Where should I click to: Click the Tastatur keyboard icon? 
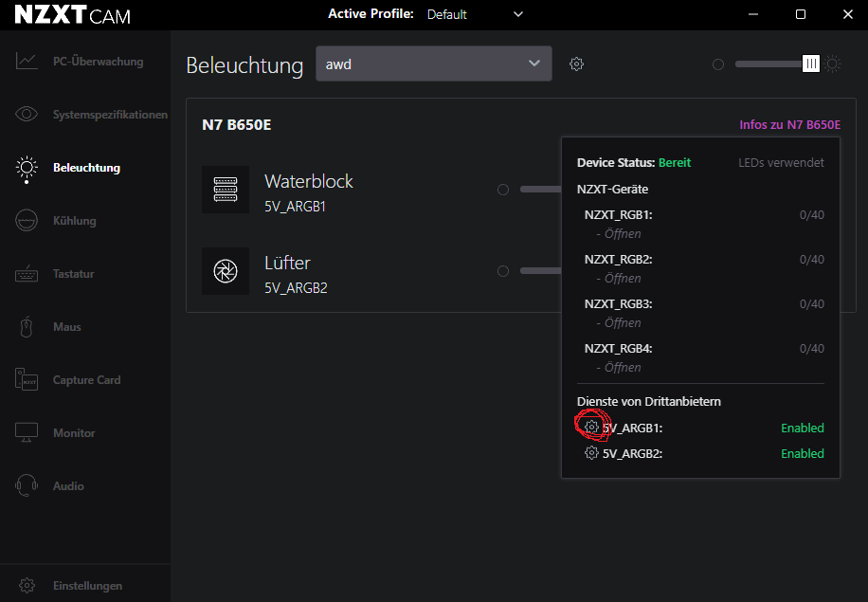point(26,274)
